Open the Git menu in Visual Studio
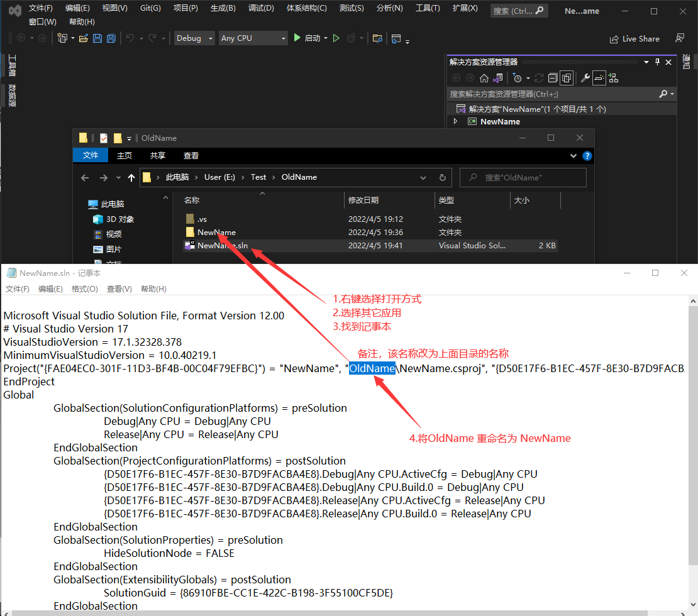Image resolution: width=698 pixels, height=616 pixels. click(x=150, y=8)
